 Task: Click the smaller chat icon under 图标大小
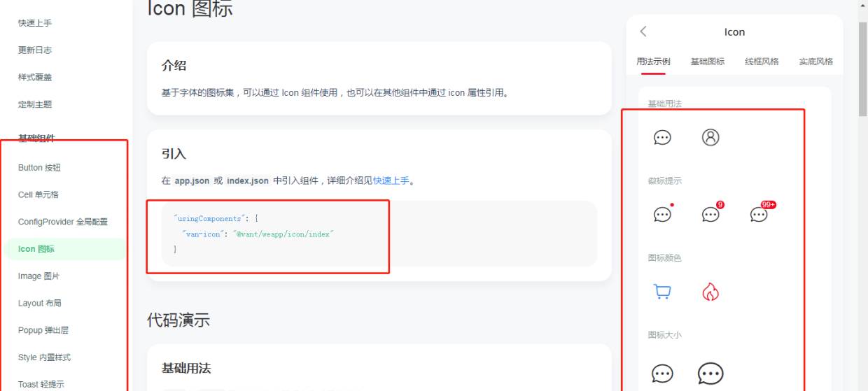click(x=662, y=374)
